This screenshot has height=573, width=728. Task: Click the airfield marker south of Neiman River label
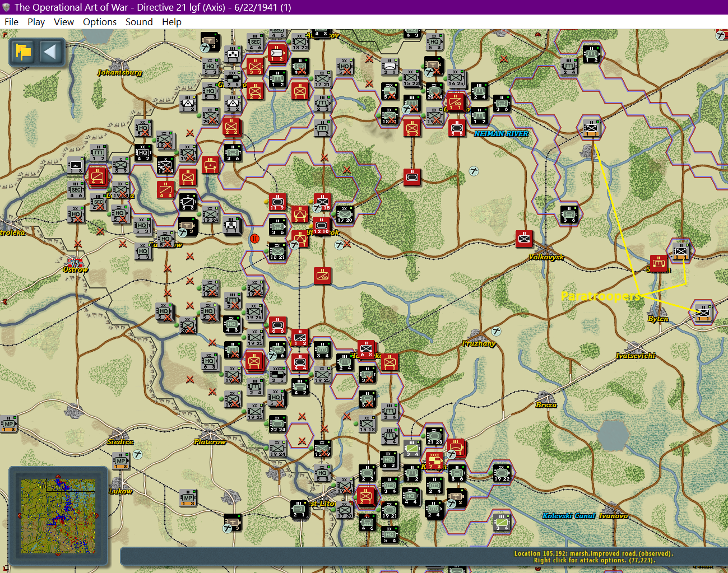point(474,171)
